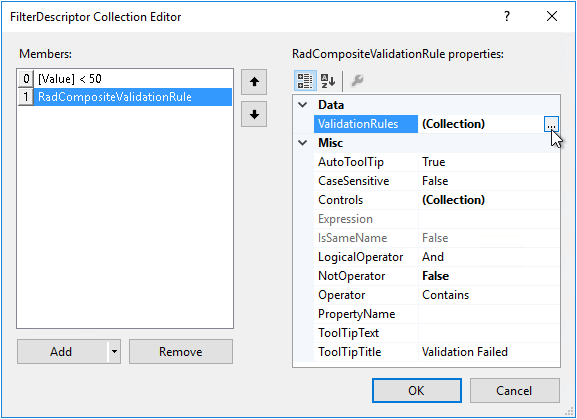Select the NotOperator property label
Image resolution: width=577 pixels, height=419 pixels.
pos(351,276)
